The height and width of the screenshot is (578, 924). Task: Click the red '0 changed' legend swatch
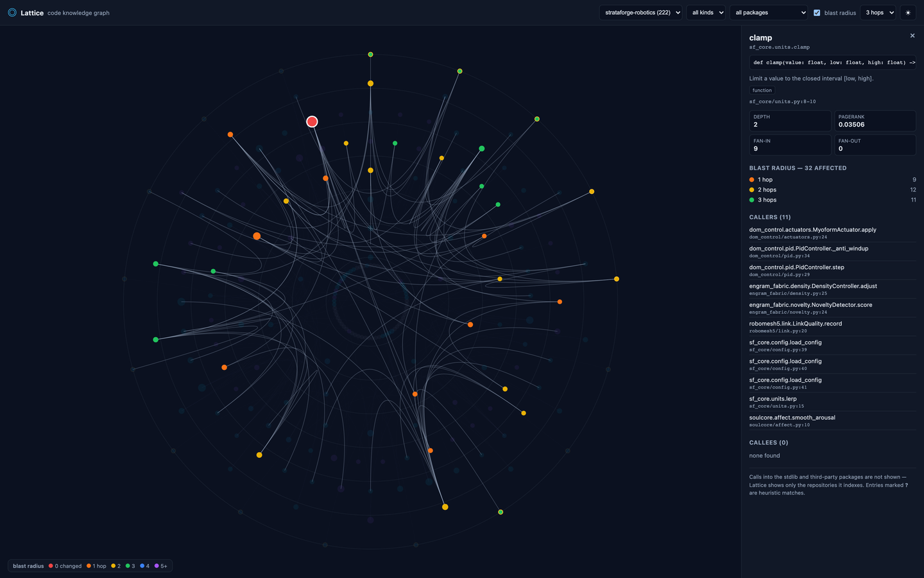click(x=51, y=566)
